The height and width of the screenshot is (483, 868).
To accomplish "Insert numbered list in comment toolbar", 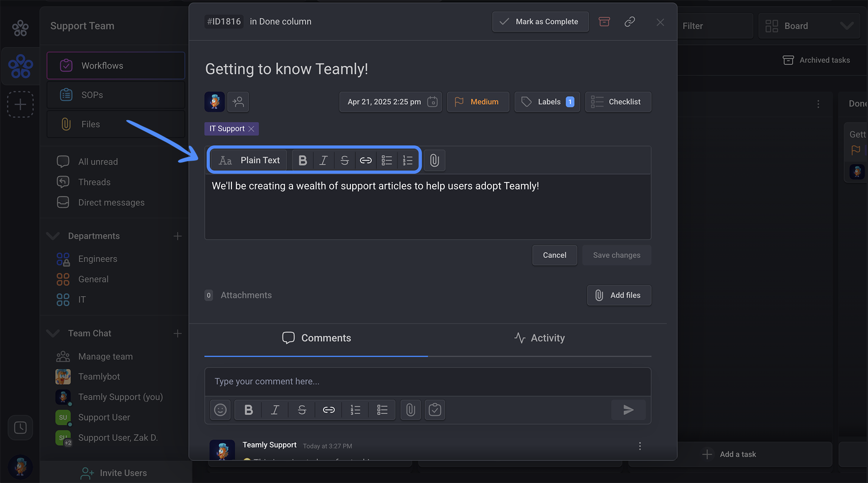I will [x=355, y=410].
